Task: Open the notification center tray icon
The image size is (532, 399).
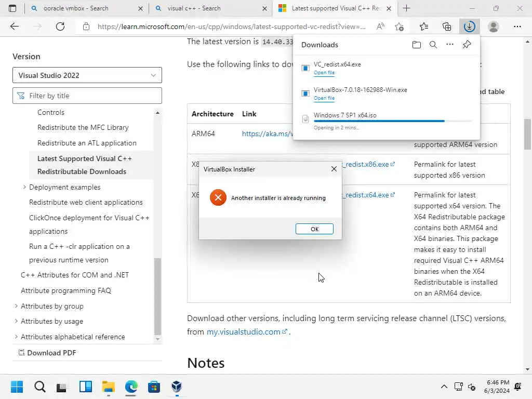Action: click(x=518, y=387)
